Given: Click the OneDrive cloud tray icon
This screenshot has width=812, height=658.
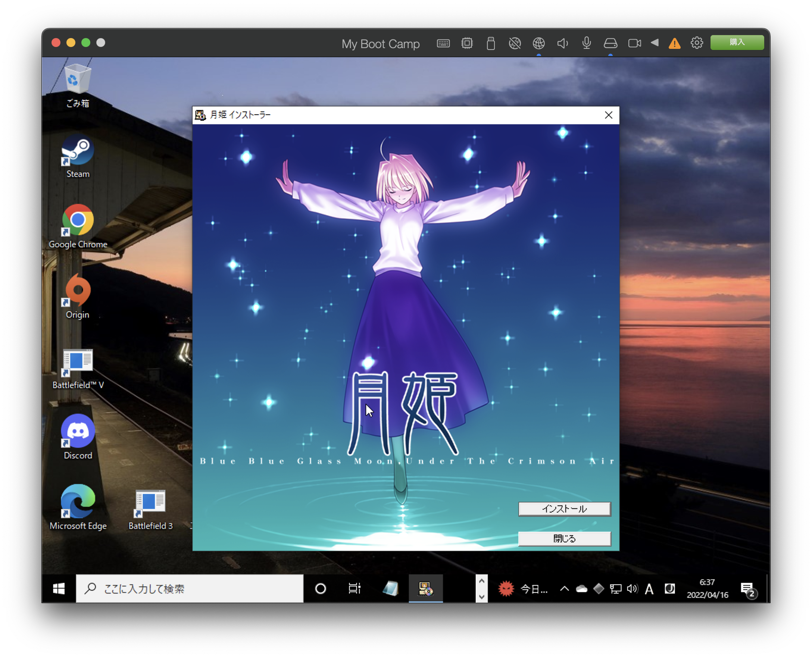Looking at the screenshot, I should point(581,588).
